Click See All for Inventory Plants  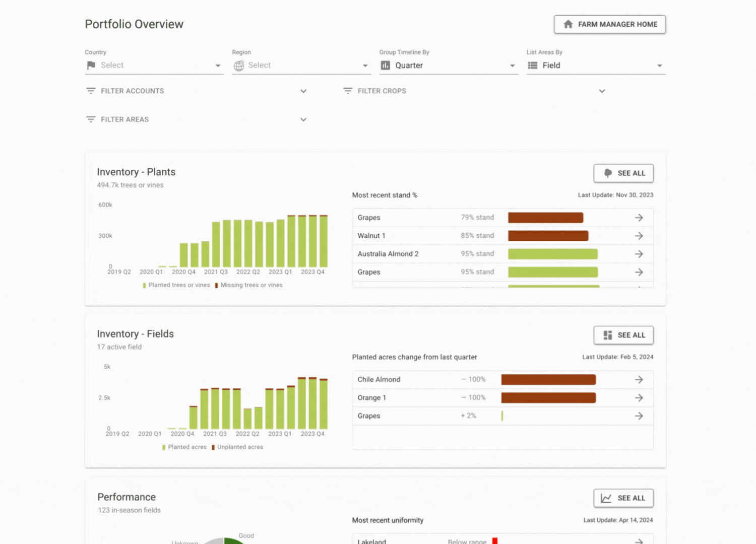pos(623,173)
